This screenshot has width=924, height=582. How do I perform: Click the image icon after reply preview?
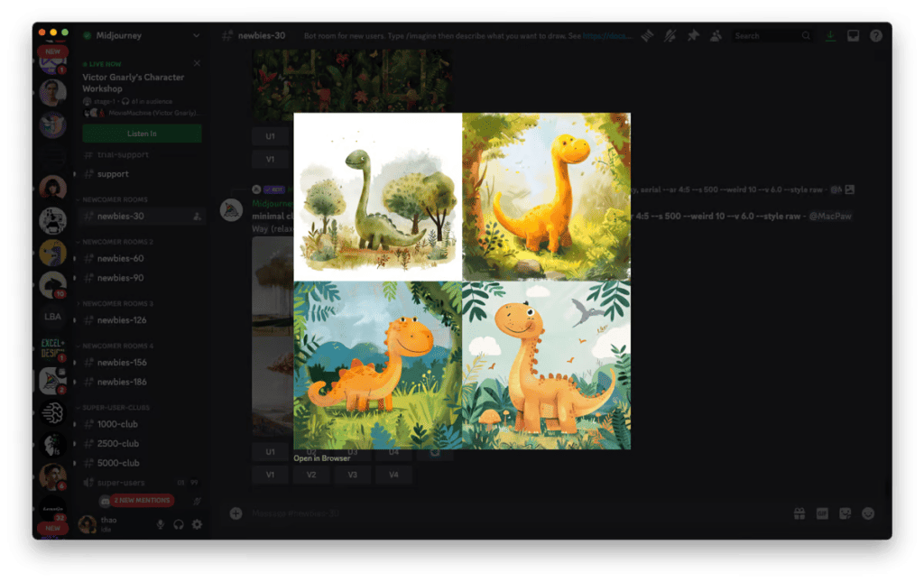(850, 189)
